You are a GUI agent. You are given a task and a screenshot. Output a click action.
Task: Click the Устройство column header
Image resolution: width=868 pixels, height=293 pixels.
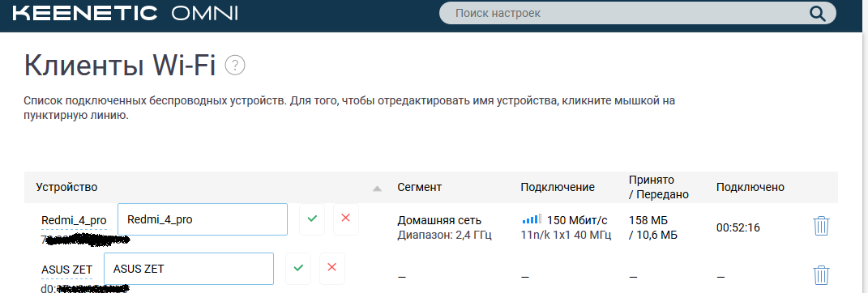pos(66,188)
